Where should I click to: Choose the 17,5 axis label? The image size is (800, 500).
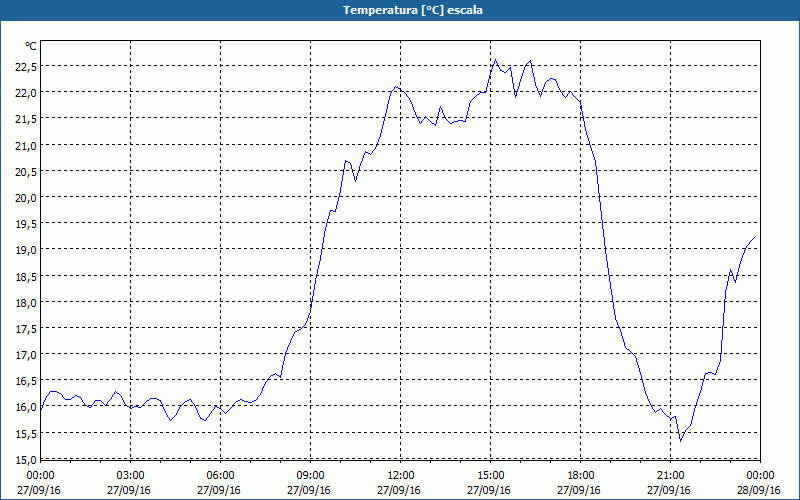click(25, 329)
